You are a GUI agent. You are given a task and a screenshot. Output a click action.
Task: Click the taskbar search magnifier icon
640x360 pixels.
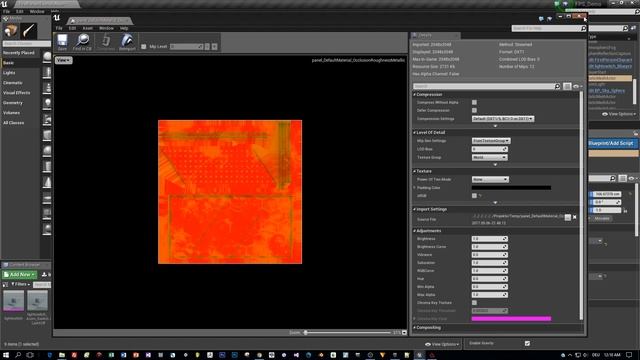tap(18, 355)
